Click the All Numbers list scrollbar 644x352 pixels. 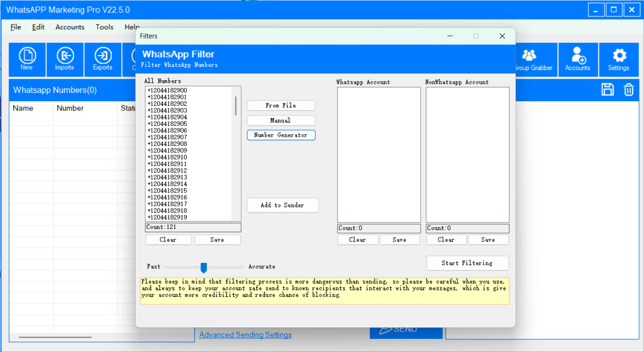coord(236,106)
